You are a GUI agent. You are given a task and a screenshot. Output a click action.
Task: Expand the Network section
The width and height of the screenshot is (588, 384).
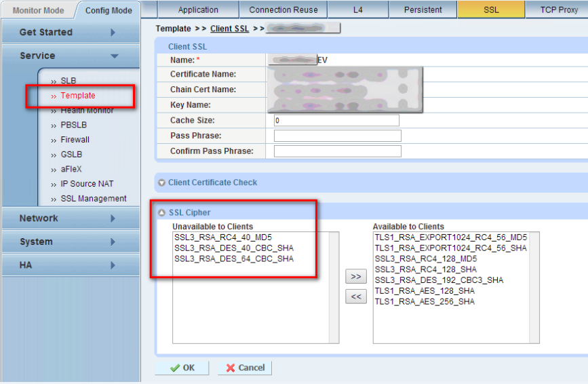(x=113, y=218)
